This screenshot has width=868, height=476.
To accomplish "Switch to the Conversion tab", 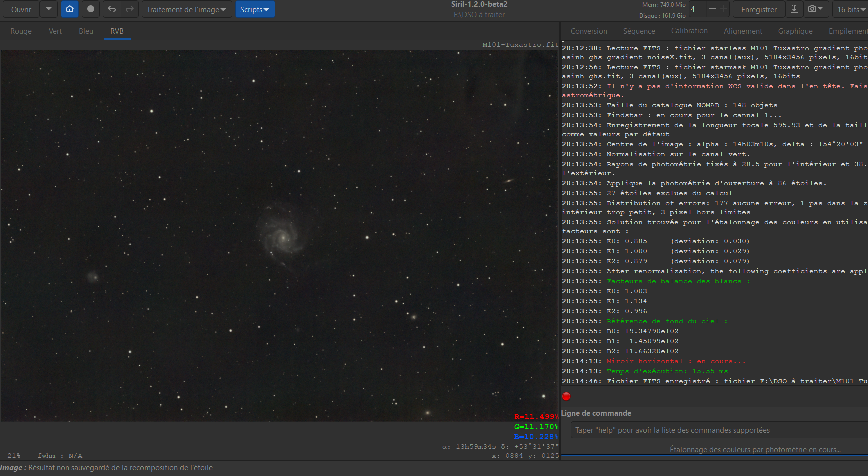I will point(589,31).
